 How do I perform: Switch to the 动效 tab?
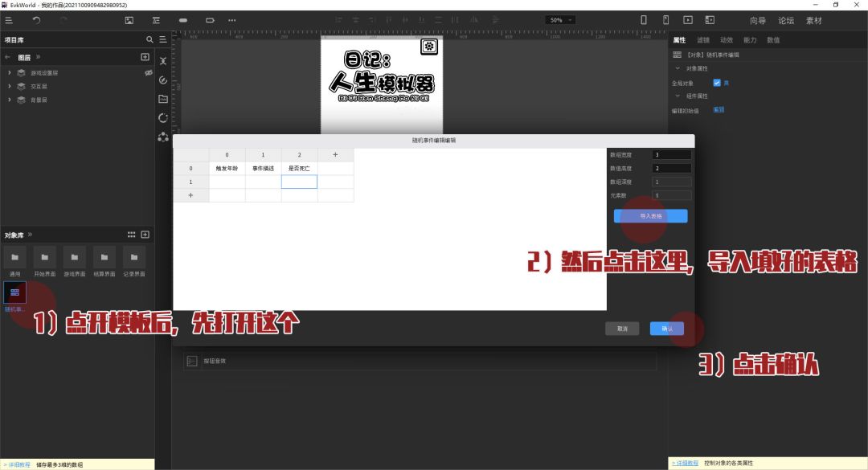coord(727,40)
